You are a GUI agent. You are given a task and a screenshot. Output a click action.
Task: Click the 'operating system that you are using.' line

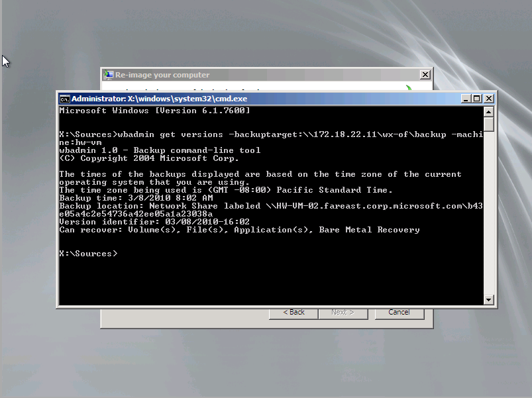154,182
